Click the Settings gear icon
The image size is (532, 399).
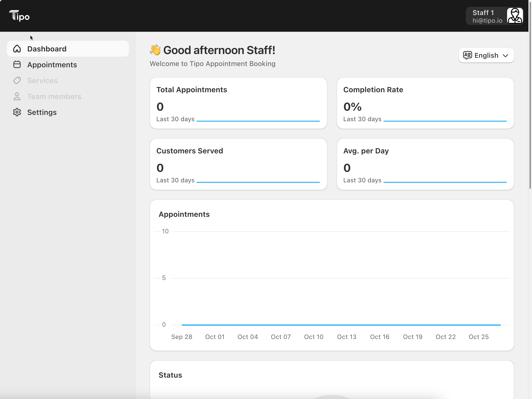[x=17, y=112]
